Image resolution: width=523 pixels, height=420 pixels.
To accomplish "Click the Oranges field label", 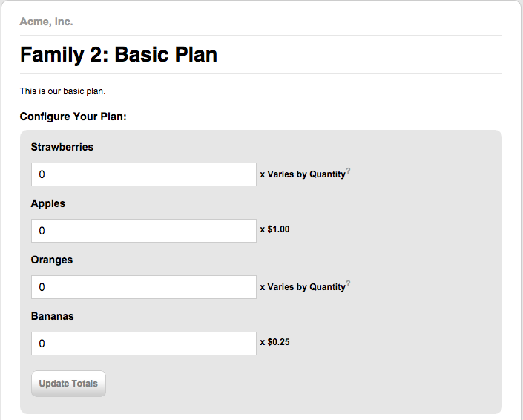I will [52, 260].
